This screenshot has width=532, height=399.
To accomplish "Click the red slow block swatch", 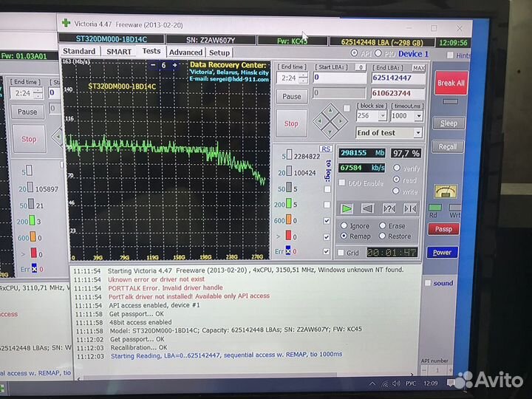I will [288, 235].
